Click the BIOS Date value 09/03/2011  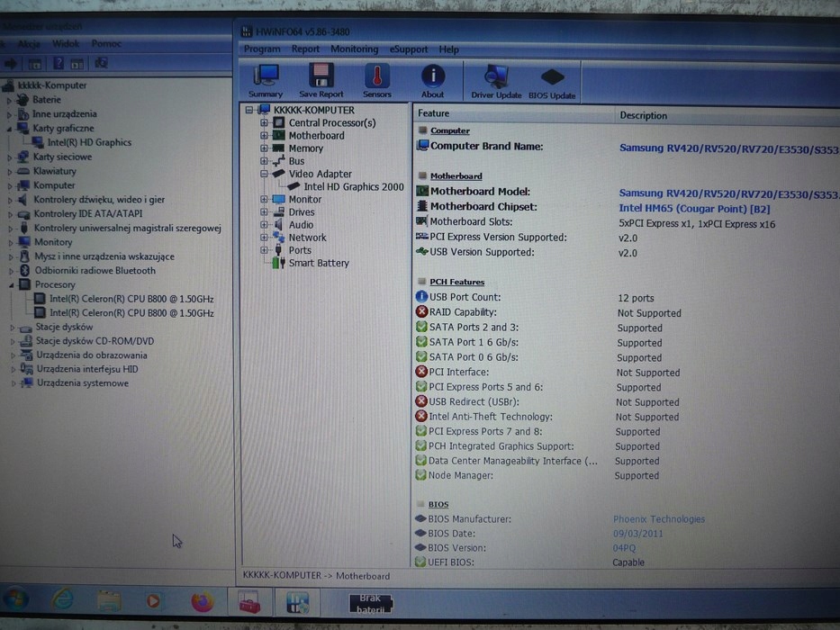(x=637, y=534)
